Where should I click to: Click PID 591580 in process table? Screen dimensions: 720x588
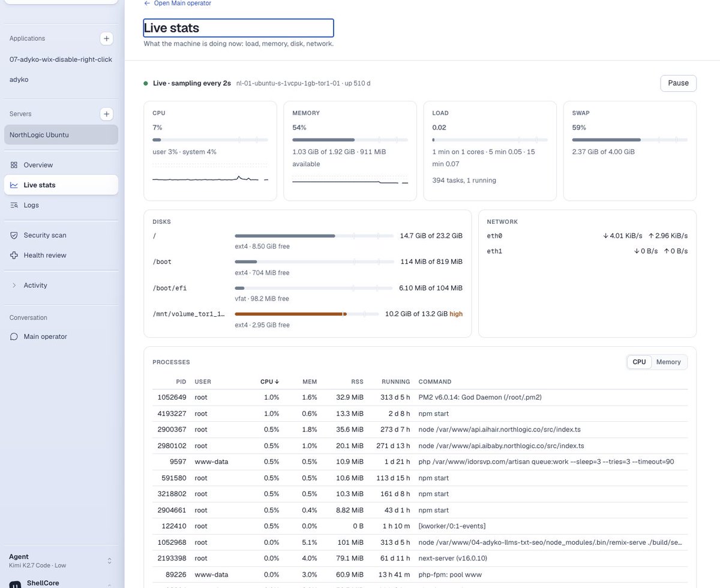(x=174, y=478)
